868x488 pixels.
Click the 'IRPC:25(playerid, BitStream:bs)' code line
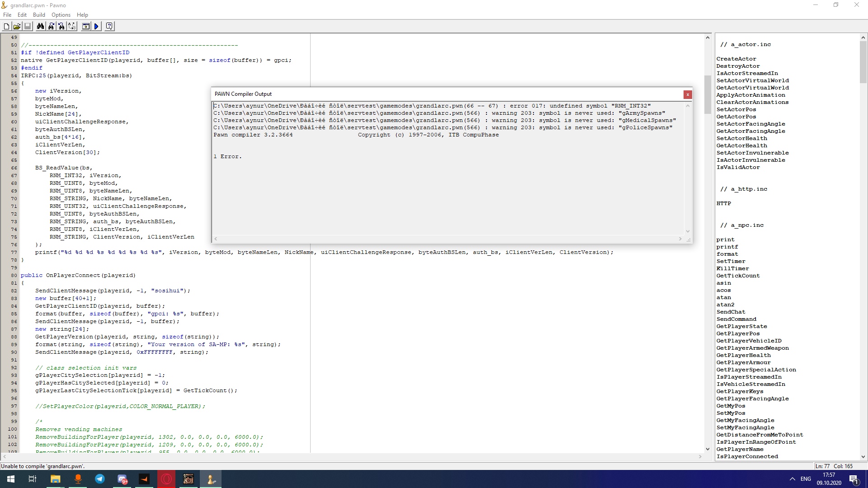click(76, 75)
